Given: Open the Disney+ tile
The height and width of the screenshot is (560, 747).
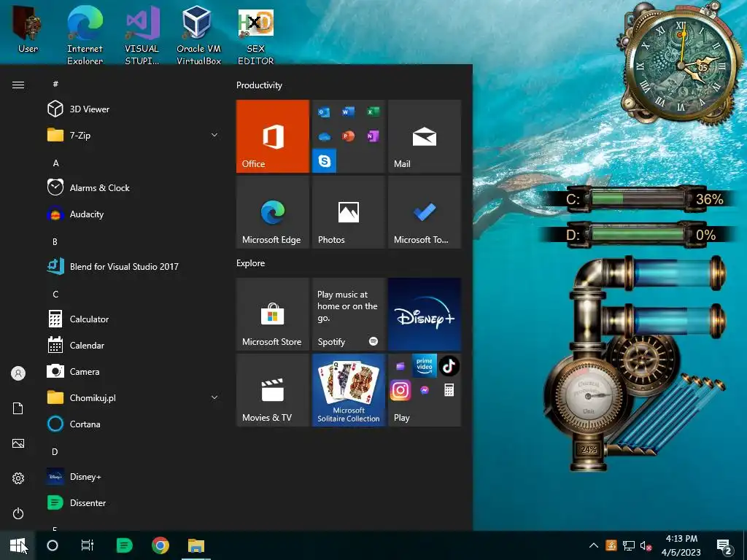Looking at the screenshot, I should tap(425, 314).
